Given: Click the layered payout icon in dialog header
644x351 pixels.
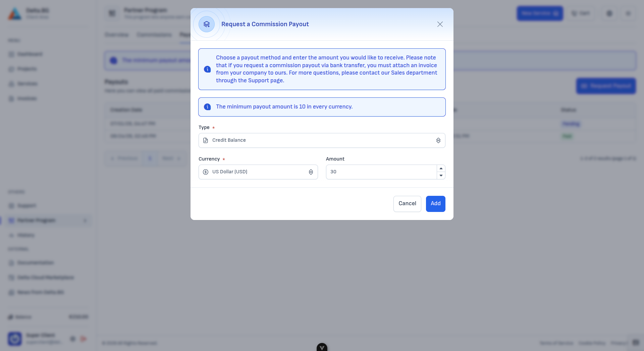Looking at the screenshot, I should 207,24.
